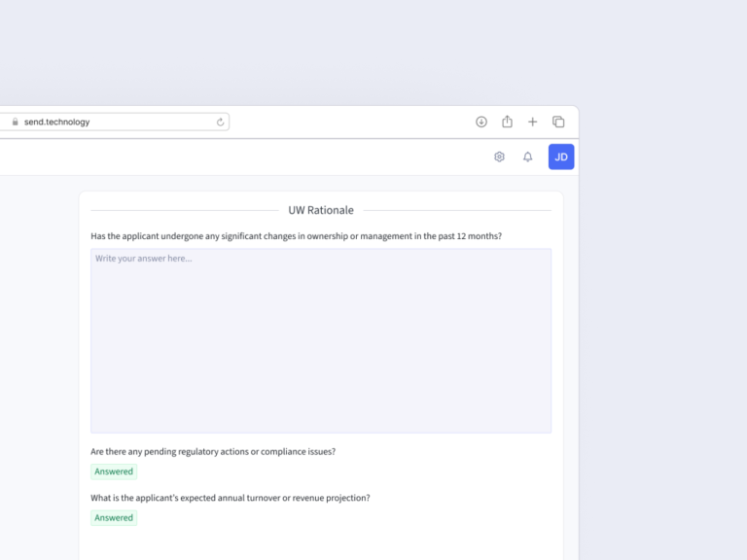
Task: Click the padlock icon beside send.technology
Action: [x=15, y=122]
